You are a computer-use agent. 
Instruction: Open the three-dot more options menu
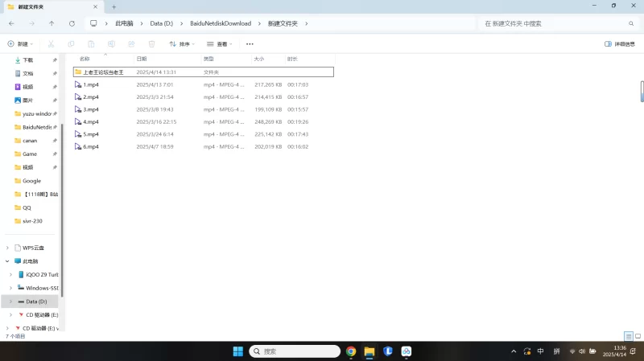pos(250,44)
